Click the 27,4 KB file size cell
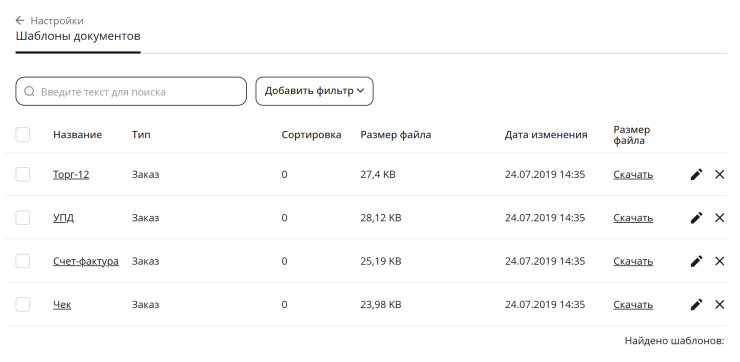The image size is (740, 362). coord(378,175)
